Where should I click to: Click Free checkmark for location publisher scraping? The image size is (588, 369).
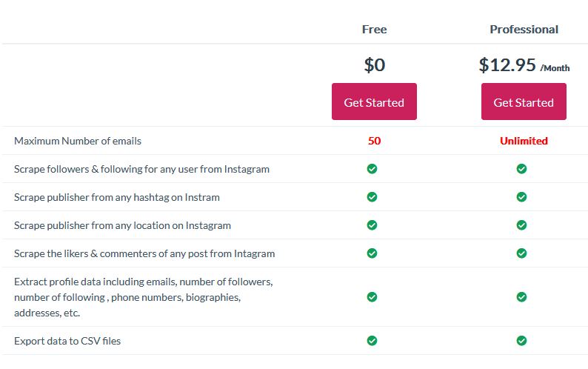[x=372, y=225]
